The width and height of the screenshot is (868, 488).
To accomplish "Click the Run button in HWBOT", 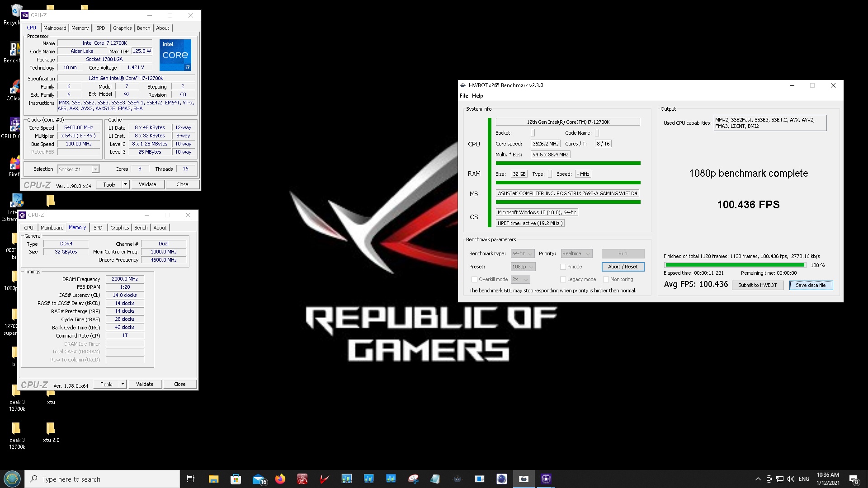I will [623, 253].
